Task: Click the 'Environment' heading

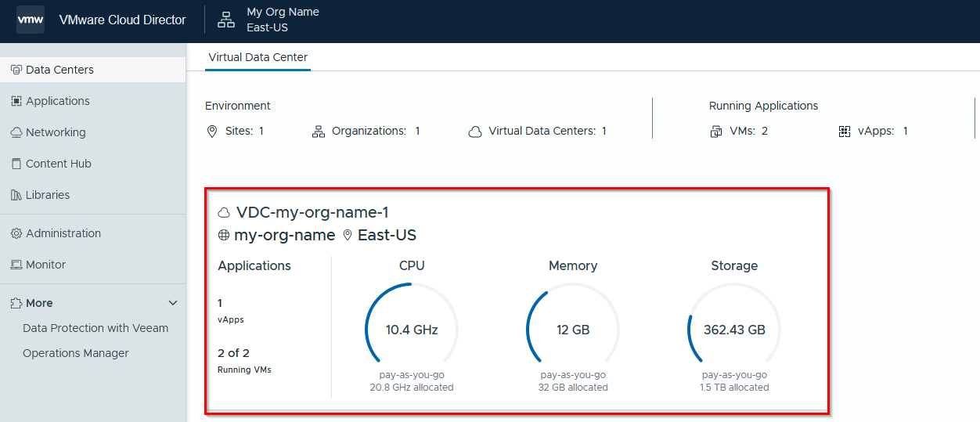Action: (238, 106)
